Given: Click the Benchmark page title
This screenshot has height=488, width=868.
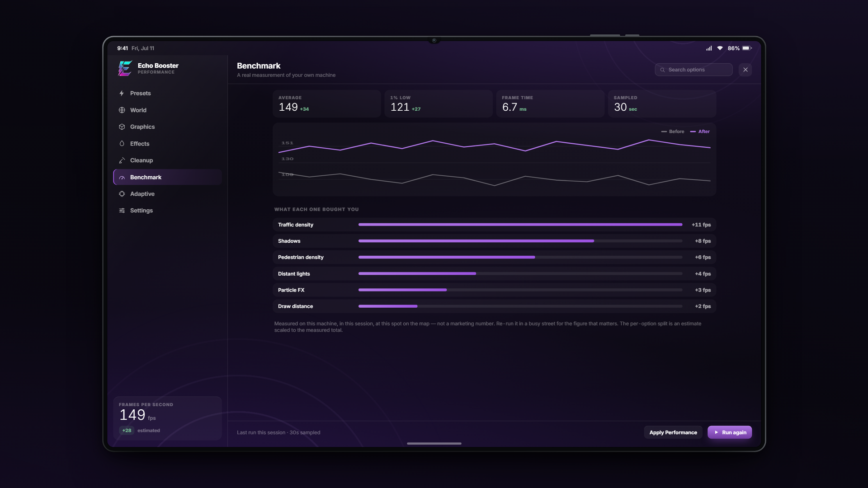Looking at the screenshot, I should [x=259, y=66].
